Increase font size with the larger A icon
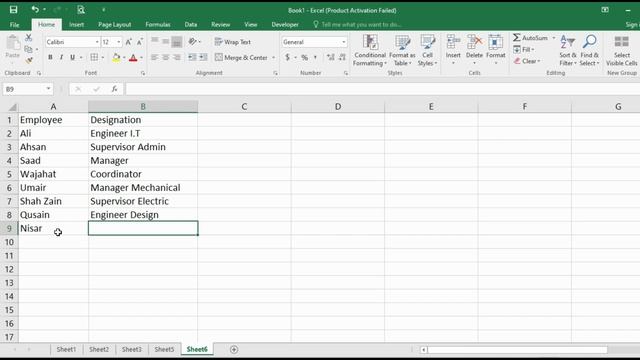Image resolution: width=640 pixels, height=360 pixels. point(129,42)
